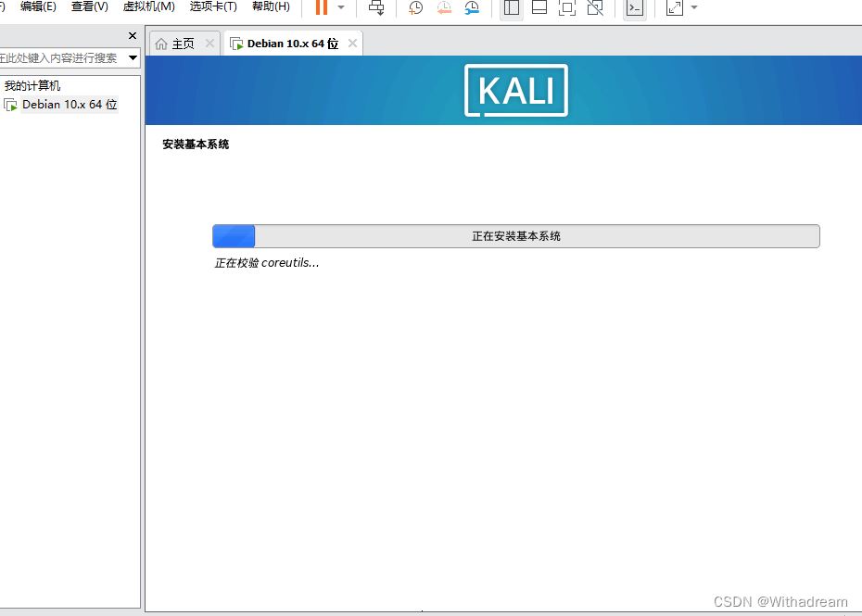Open the 查看(V) menu
The width and height of the screenshot is (862, 616).
(x=90, y=6)
